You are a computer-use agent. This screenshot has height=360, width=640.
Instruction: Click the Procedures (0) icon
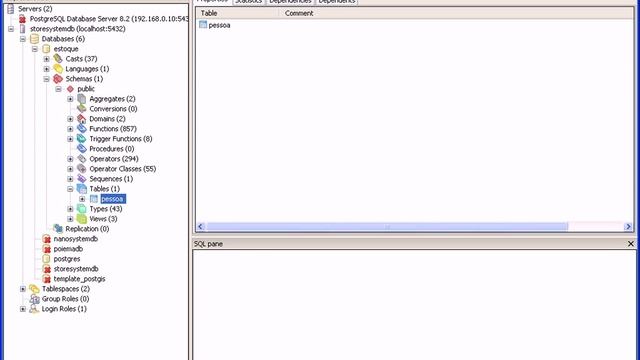[x=82, y=149]
